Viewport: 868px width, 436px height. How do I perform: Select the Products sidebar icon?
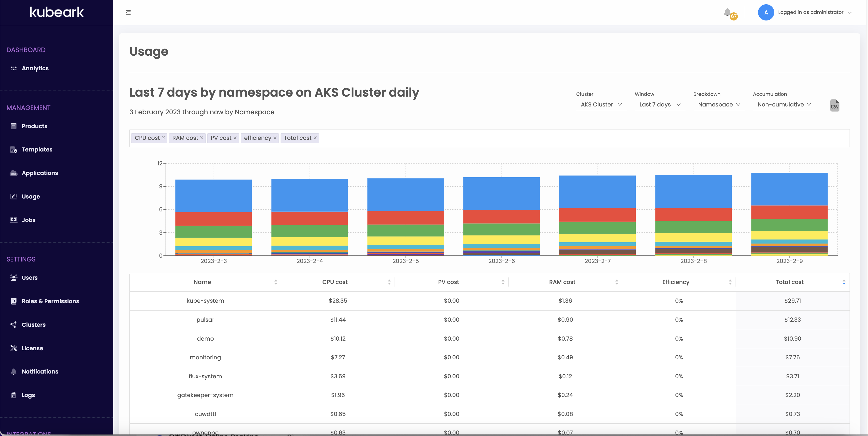coord(13,126)
